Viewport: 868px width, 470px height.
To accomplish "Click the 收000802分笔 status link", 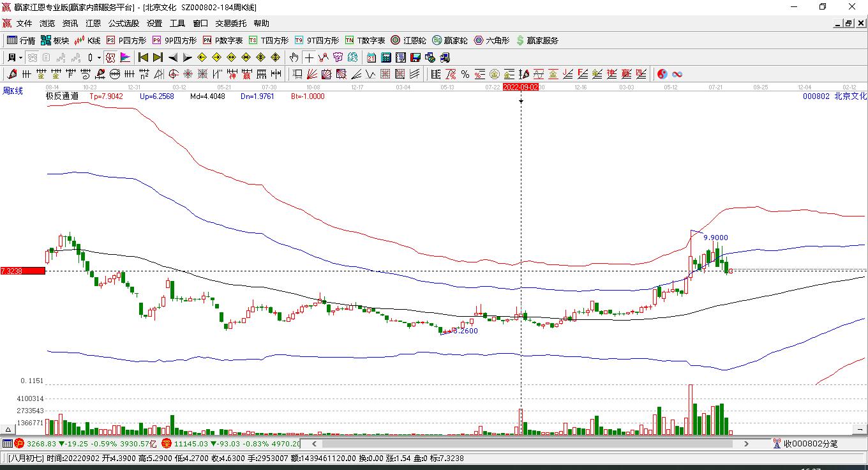I will (810, 443).
